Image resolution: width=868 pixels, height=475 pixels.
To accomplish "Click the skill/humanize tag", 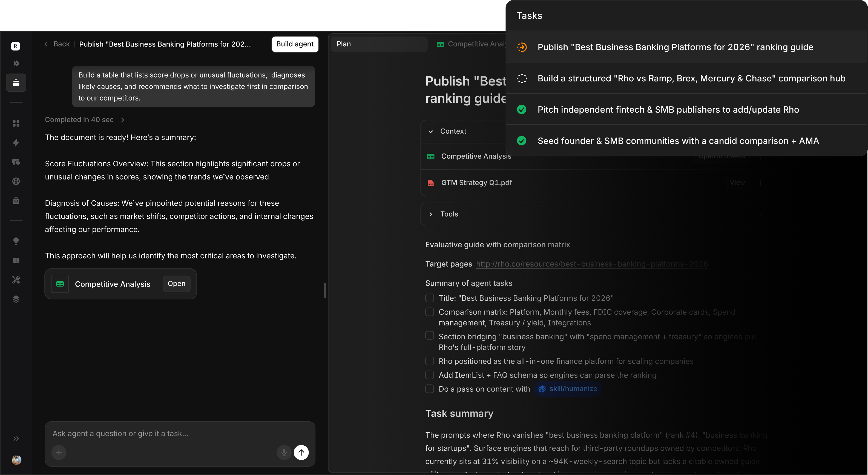I will pos(568,389).
